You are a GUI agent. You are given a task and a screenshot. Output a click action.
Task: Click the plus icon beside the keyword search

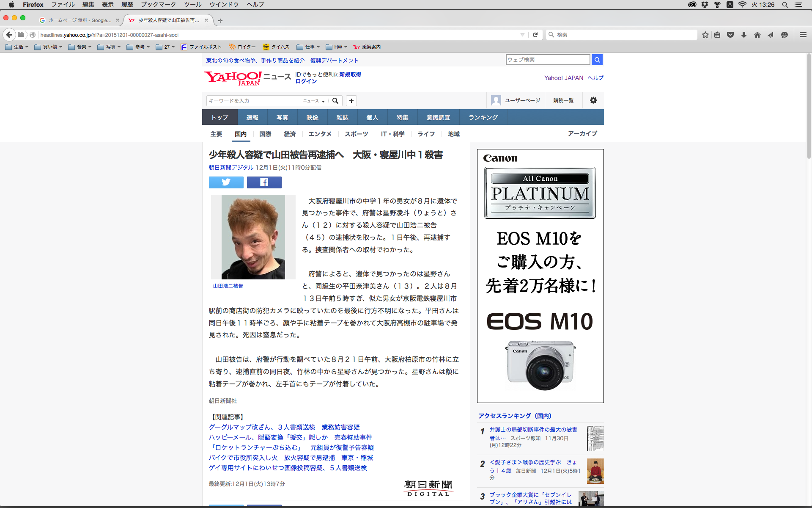[351, 101]
